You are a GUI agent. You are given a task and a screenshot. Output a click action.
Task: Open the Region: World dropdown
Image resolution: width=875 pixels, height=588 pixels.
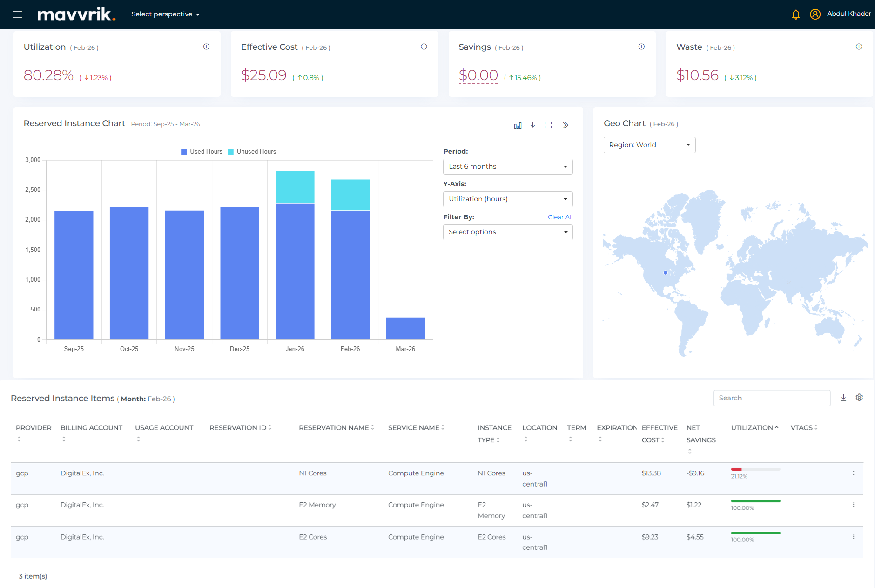point(649,145)
